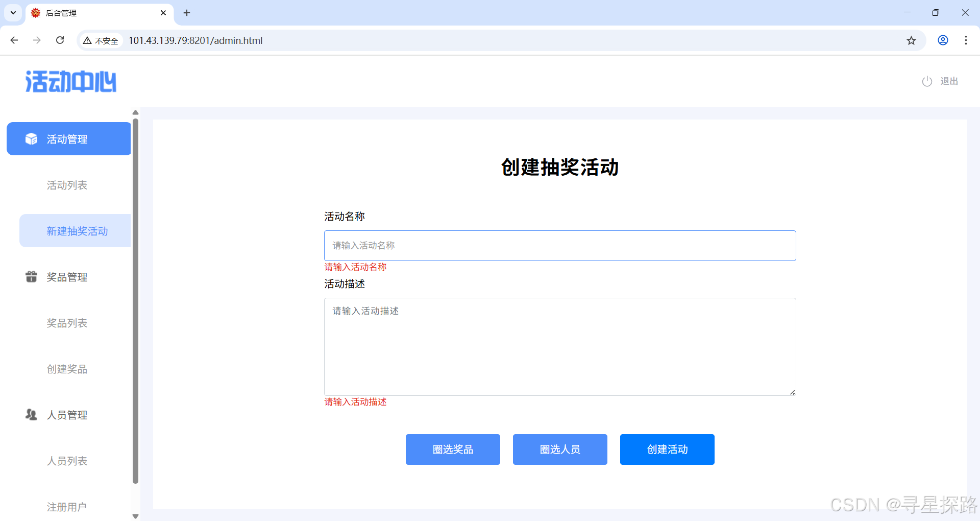Open the tab search dropdown arrow
Image resolution: width=980 pixels, height=521 pixels.
click(13, 13)
